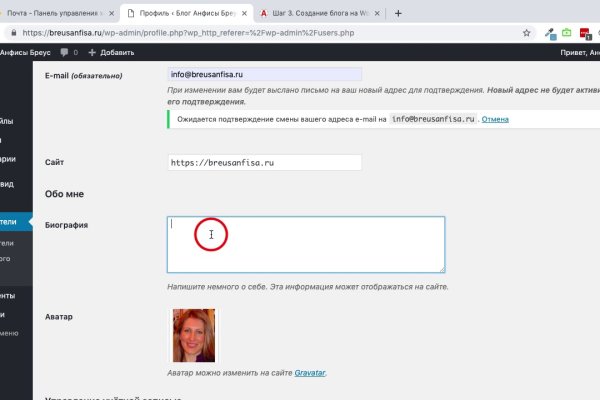Bookmark this page with the star icon
600x400 pixels.
pyautogui.click(x=527, y=32)
